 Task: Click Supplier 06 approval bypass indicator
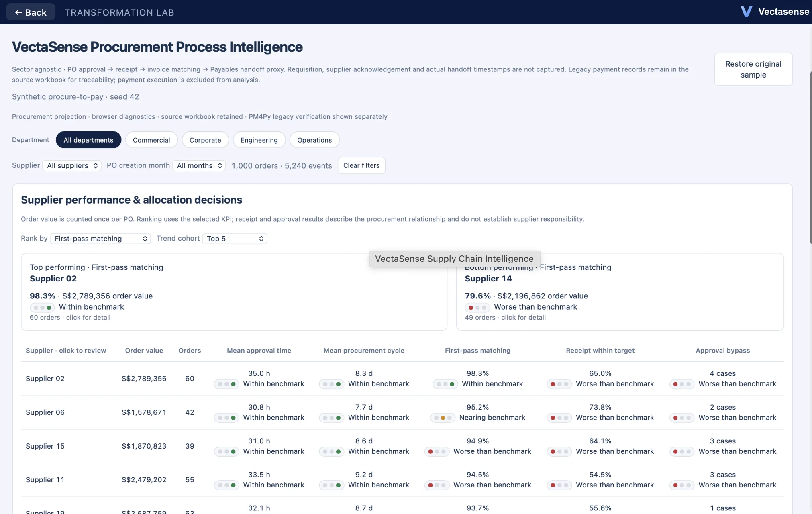click(x=682, y=418)
